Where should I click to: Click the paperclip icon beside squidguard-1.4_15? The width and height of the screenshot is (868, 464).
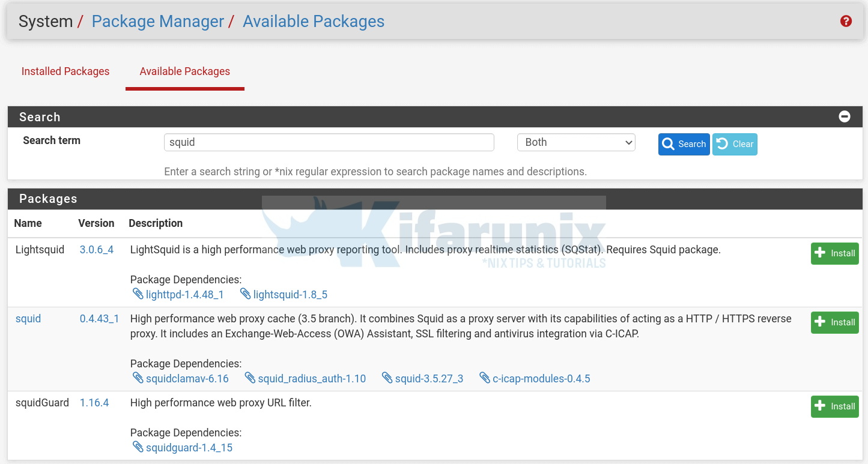point(137,447)
